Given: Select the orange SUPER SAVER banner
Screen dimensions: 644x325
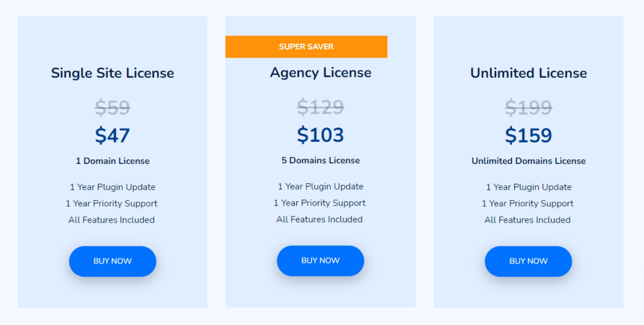Looking at the screenshot, I should pyautogui.click(x=306, y=47).
